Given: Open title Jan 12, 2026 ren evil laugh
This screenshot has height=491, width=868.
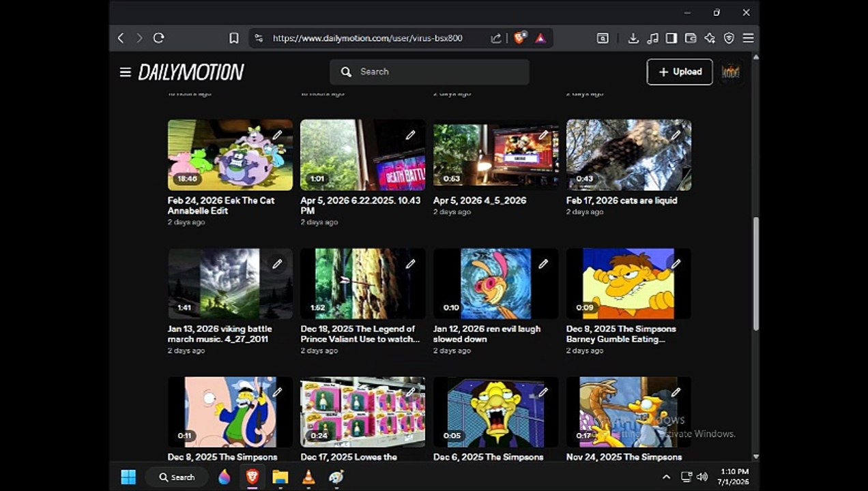Looking at the screenshot, I should click(487, 333).
